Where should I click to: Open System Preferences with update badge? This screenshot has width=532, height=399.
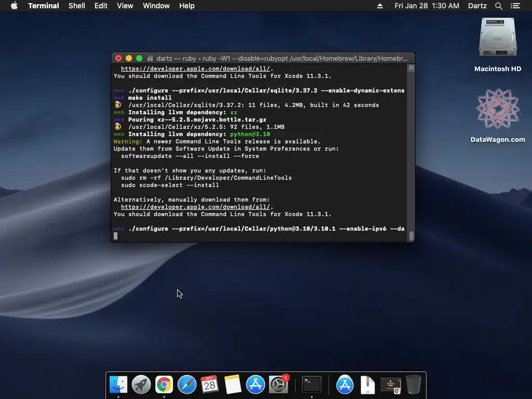pyautogui.click(x=278, y=384)
